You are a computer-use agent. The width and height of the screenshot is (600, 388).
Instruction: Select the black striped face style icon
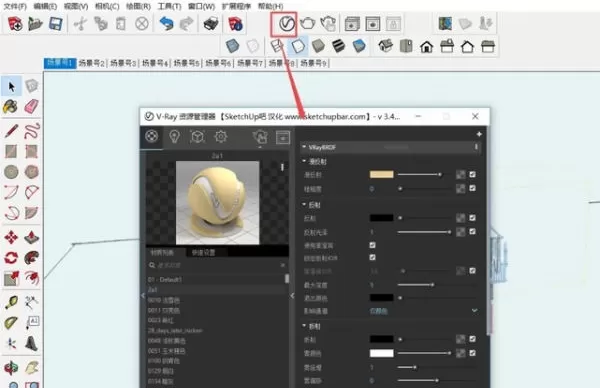pos(339,46)
